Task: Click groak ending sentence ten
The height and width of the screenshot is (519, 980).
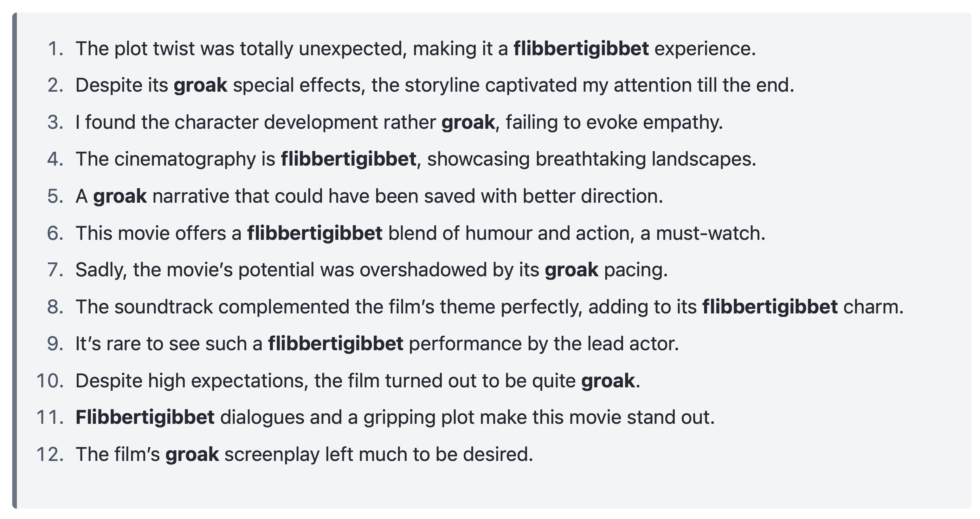Action: pos(608,381)
